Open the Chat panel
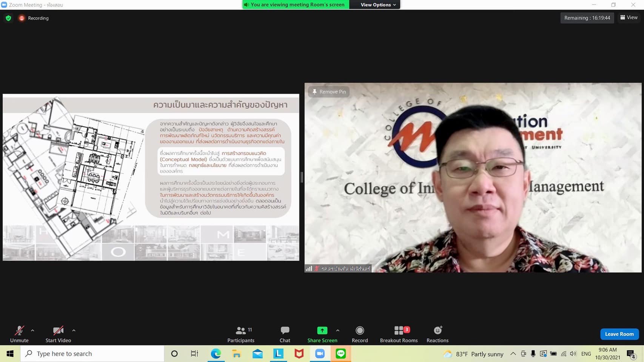The width and height of the screenshot is (644, 362). click(285, 334)
